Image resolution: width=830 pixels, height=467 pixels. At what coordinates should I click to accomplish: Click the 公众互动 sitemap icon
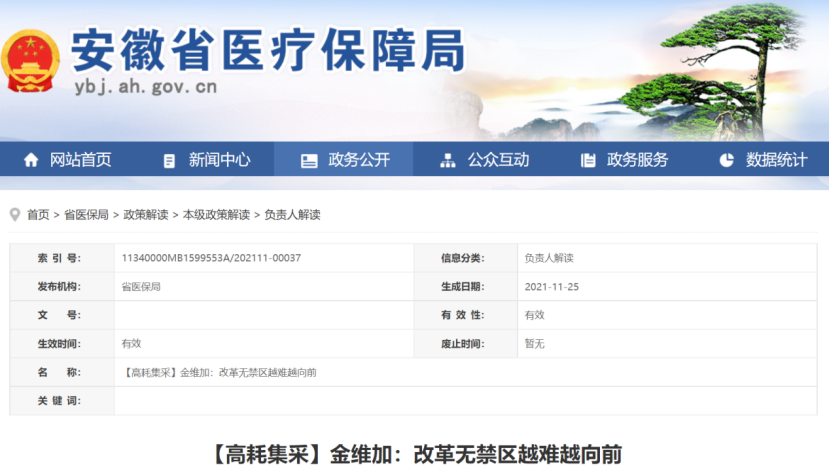click(x=447, y=160)
